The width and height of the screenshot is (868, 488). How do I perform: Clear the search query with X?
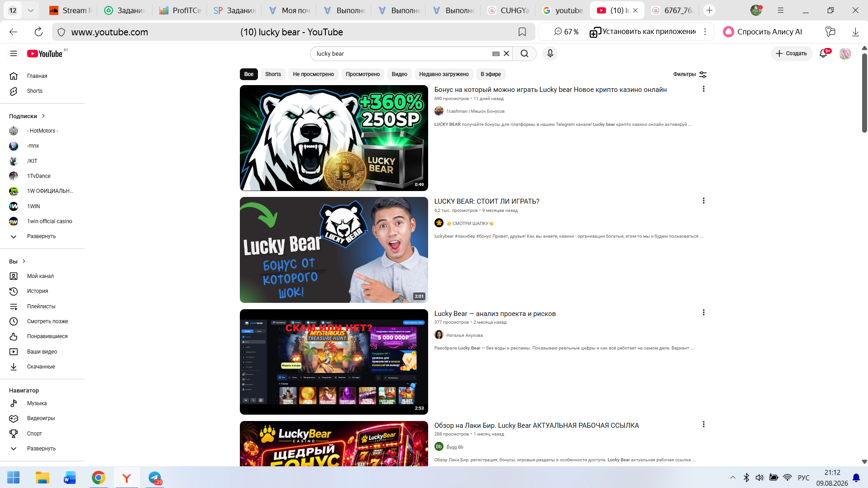coord(506,53)
